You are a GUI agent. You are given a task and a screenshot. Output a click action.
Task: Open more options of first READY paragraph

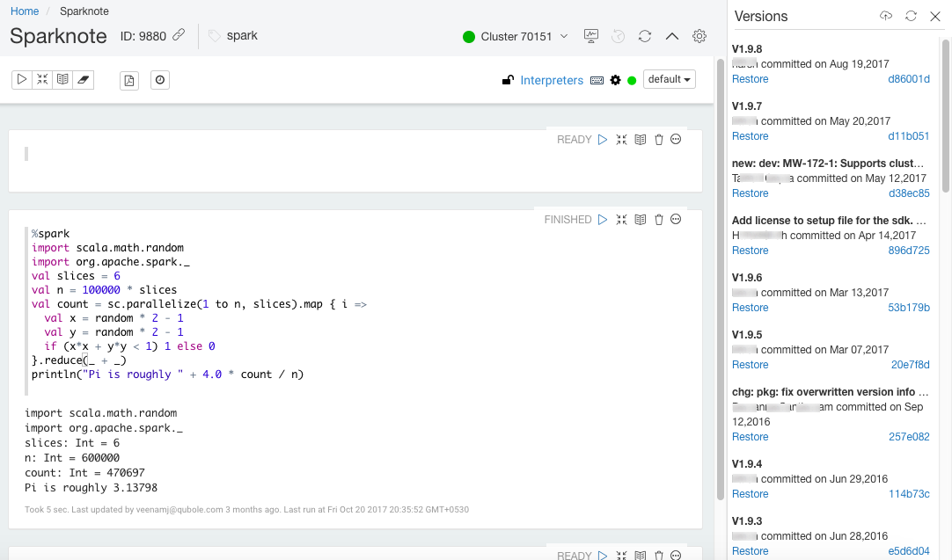coord(676,139)
